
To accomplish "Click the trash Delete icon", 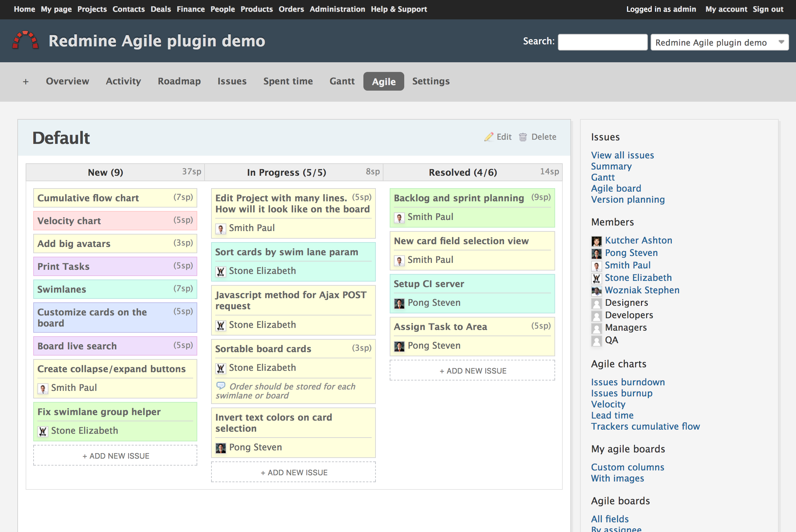I will coord(523,137).
